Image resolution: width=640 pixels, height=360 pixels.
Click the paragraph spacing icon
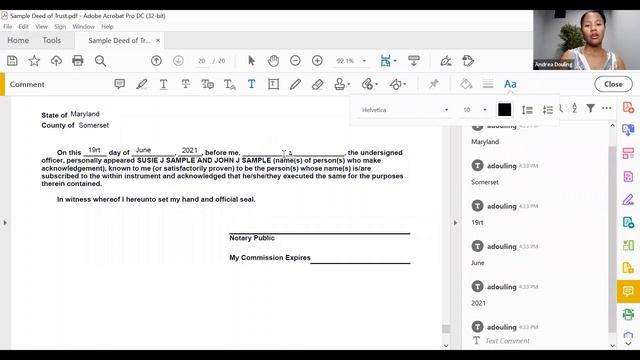(548, 110)
